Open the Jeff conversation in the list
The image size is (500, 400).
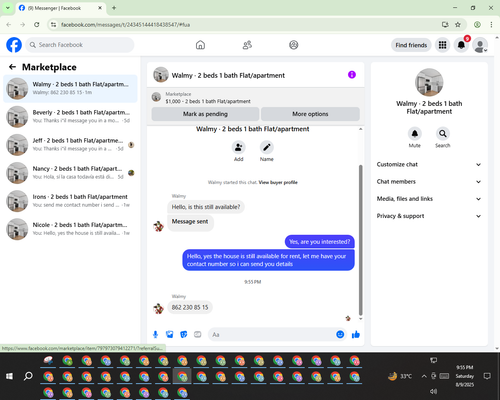(70, 145)
